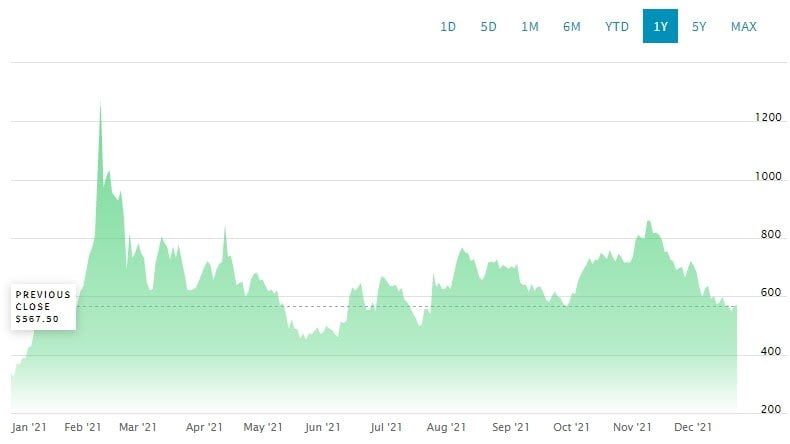
Task: Select the Jun '21 date marker
Action: [321, 428]
